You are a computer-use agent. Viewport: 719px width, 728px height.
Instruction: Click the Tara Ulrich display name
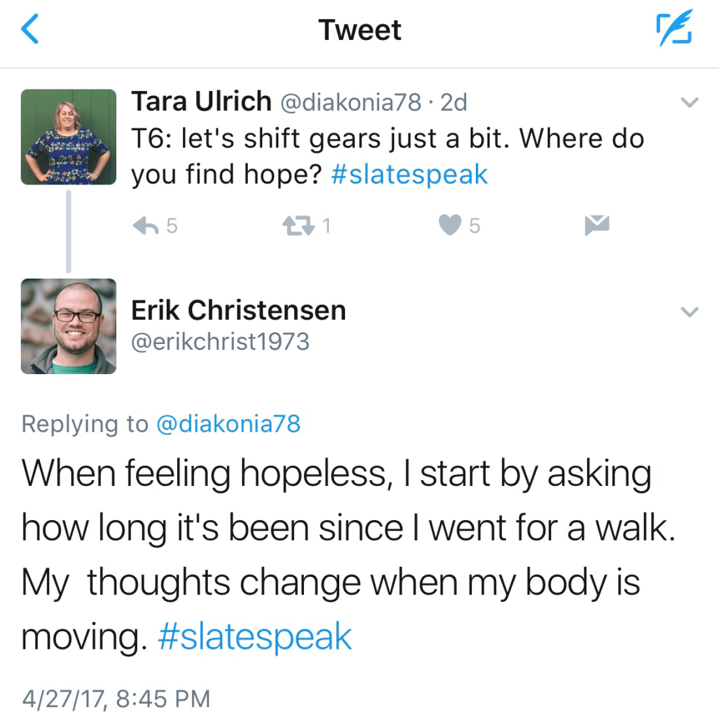201,101
